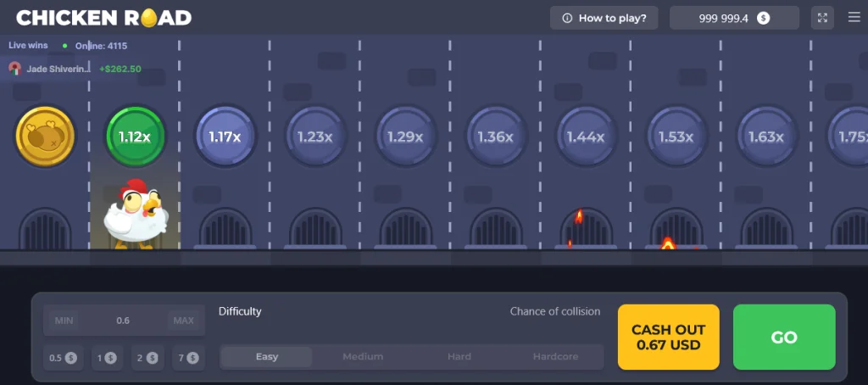Click the 1.63x multiplier coin
Viewport: 868px width, 385px height.
pos(766,137)
